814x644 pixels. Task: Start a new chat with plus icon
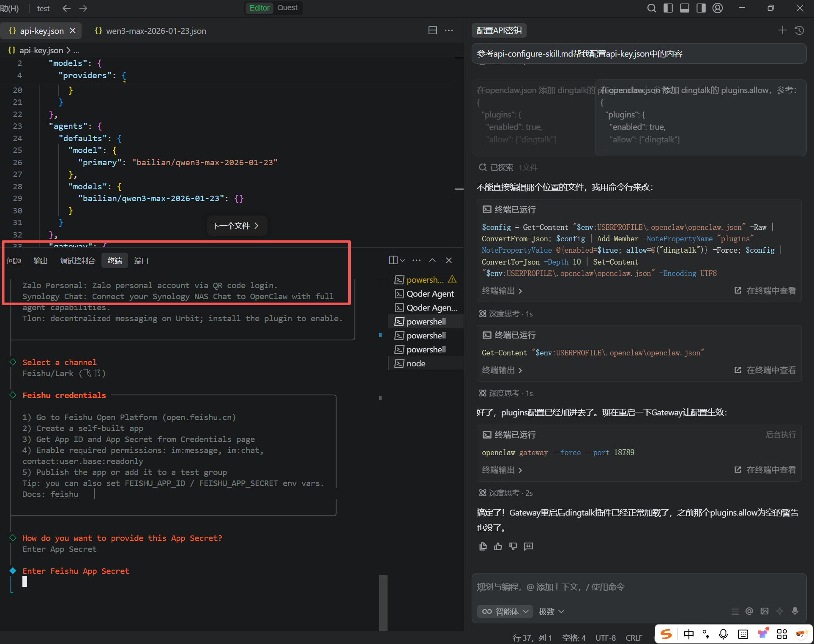click(782, 30)
